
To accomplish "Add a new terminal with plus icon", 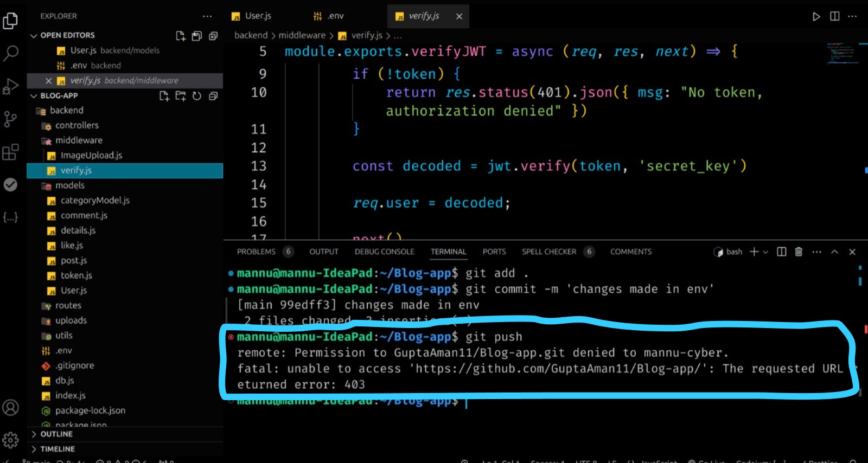I will [x=754, y=252].
